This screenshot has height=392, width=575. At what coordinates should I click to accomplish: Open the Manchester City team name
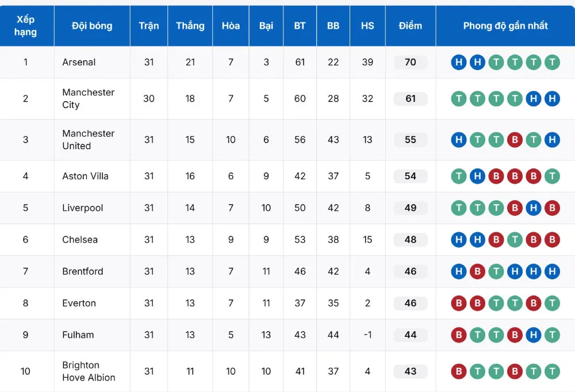tap(88, 99)
